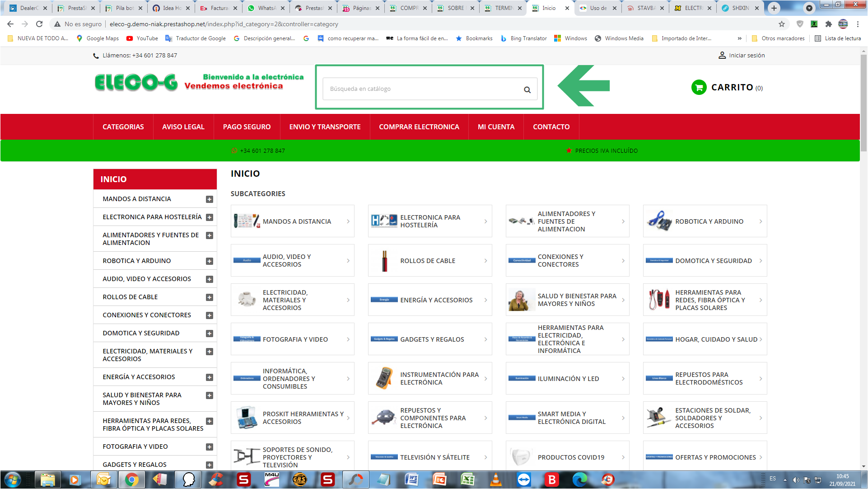
Task: Expand MANDOS A DISTANCIA sidebar category
Action: [209, 199]
